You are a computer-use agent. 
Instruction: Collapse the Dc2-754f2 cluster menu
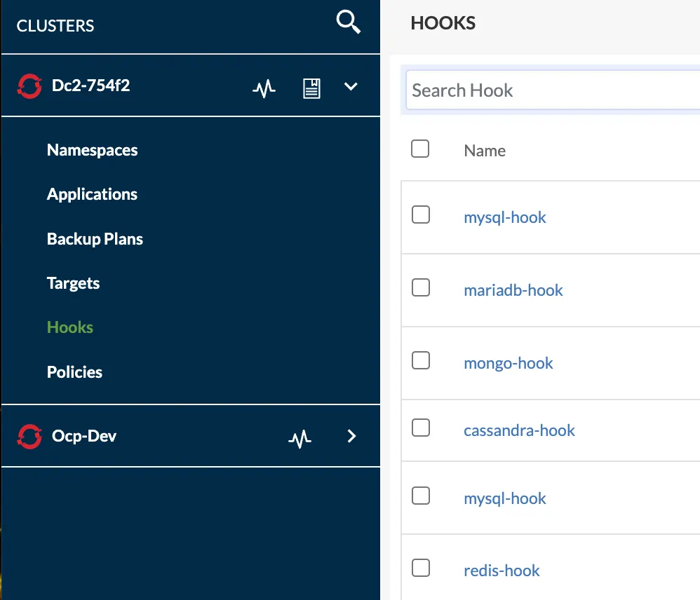351,87
